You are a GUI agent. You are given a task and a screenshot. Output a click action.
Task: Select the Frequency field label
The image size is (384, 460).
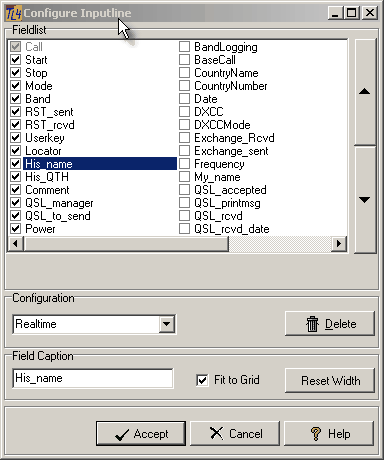point(219,164)
